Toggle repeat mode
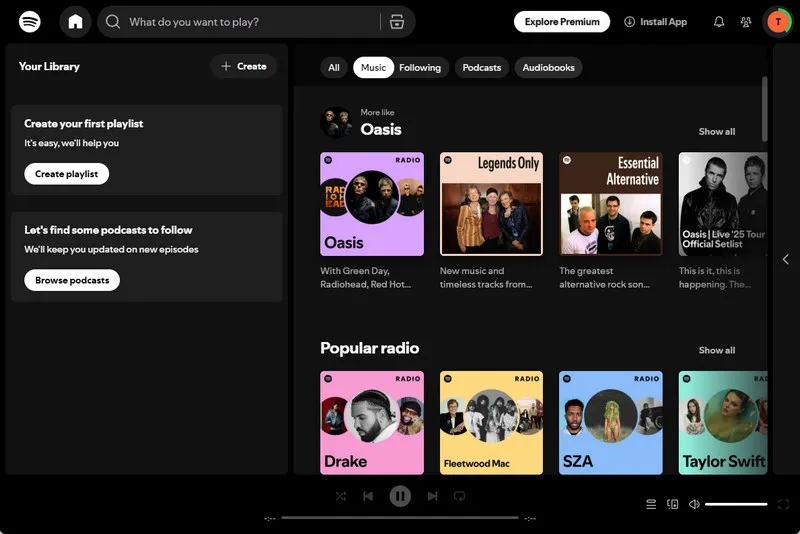The height and width of the screenshot is (534, 800). [459, 496]
